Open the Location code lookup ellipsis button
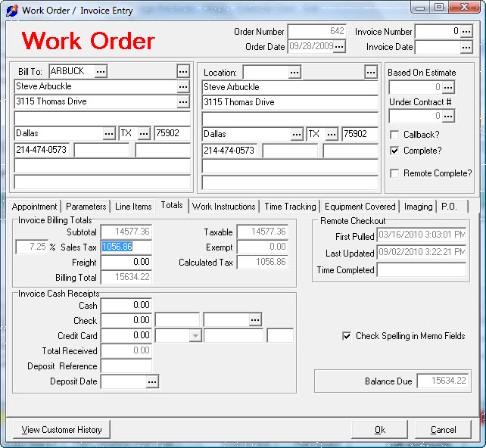The width and height of the screenshot is (486, 448). coord(294,73)
